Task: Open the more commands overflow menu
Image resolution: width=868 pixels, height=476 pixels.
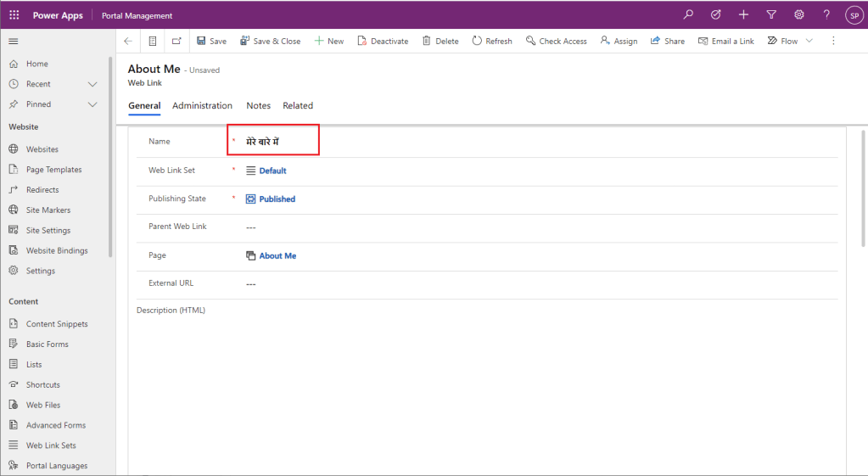Action: coord(833,41)
